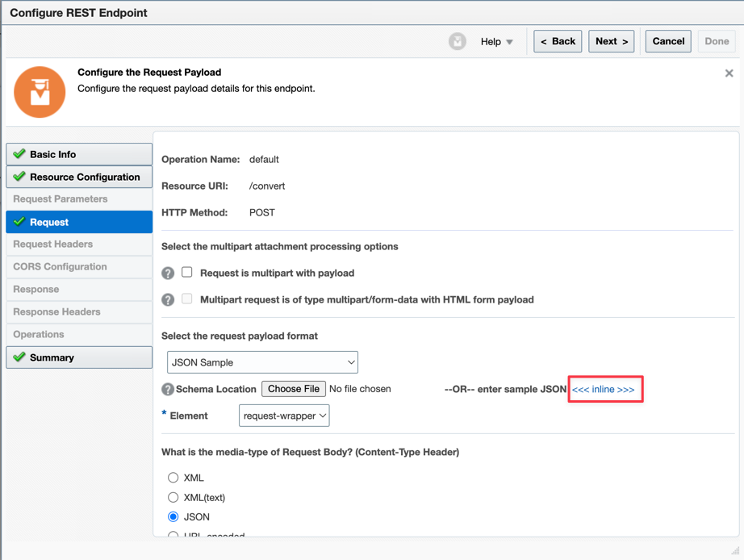Screen dimensions: 744x560
Task: Open the request-wrapper Element dropdown
Action: [x=284, y=415]
